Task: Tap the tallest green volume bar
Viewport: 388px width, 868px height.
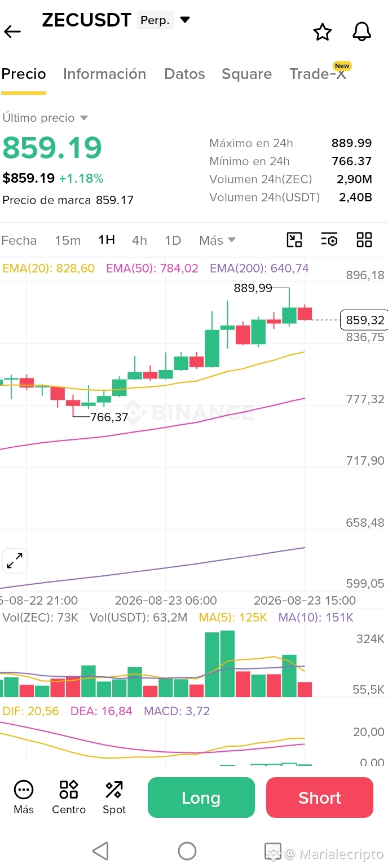Action: [x=227, y=664]
